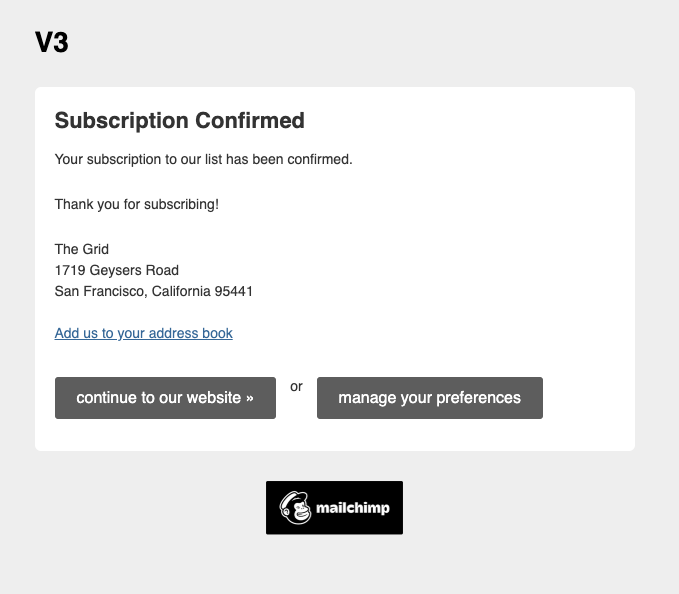The image size is (679, 594).
Task: Click the 'or' text between the buttons
Action: point(296,386)
